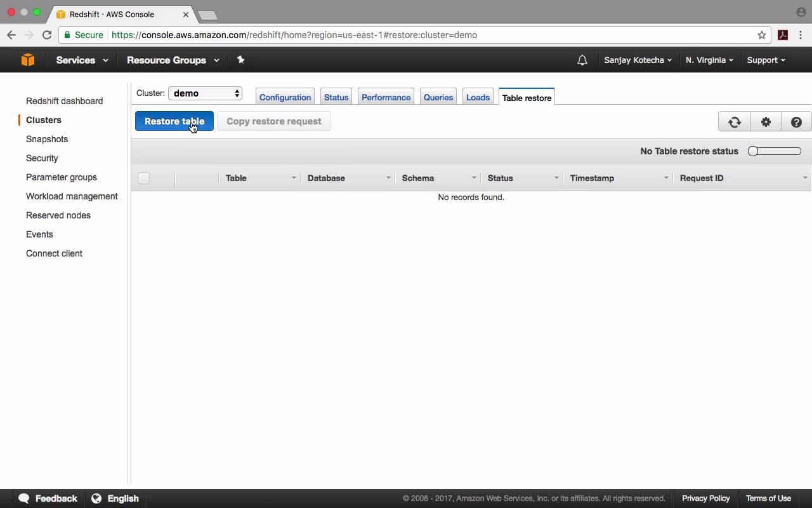The height and width of the screenshot is (508, 812).
Task: Click the "No Table restore status" label
Action: pos(689,151)
